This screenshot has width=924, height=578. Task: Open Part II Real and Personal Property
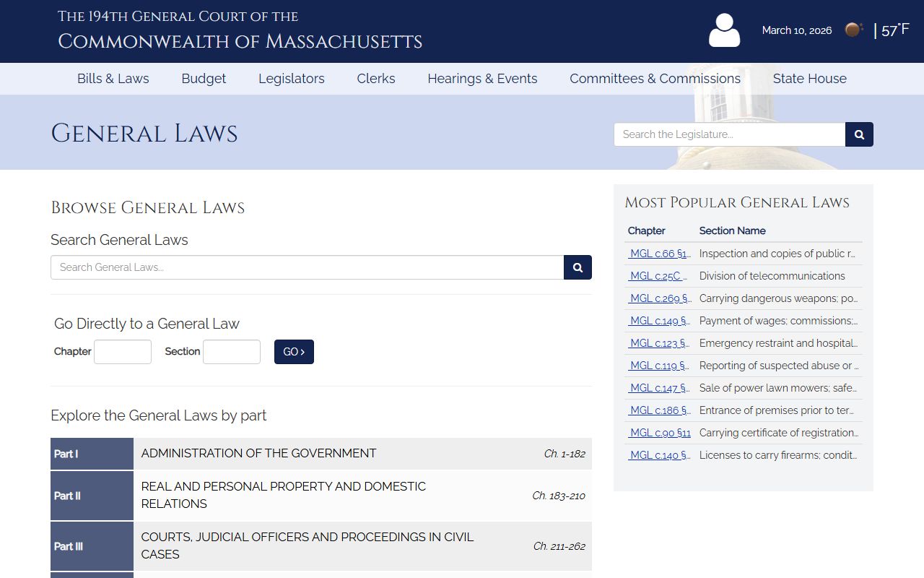(321, 496)
